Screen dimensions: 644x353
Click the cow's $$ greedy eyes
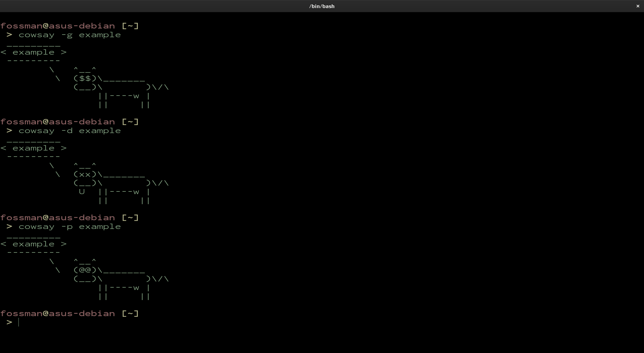pos(85,78)
